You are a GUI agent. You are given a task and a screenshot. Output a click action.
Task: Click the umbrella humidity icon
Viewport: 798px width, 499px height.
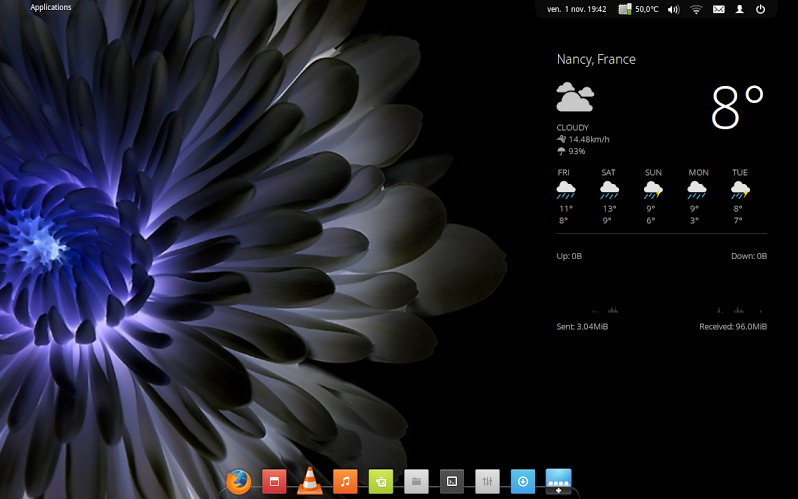pyautogui.click(x=561, y=151)
